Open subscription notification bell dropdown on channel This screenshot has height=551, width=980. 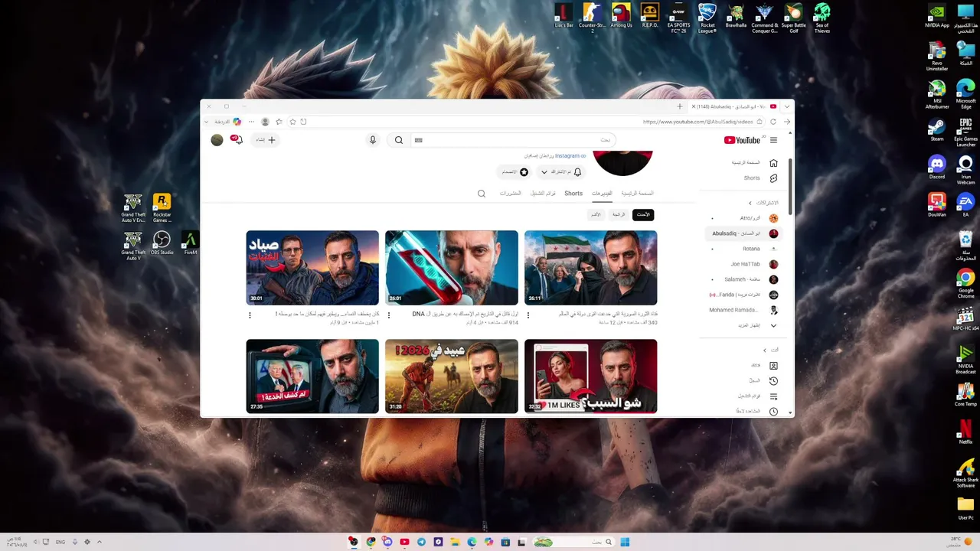(560, 172)
